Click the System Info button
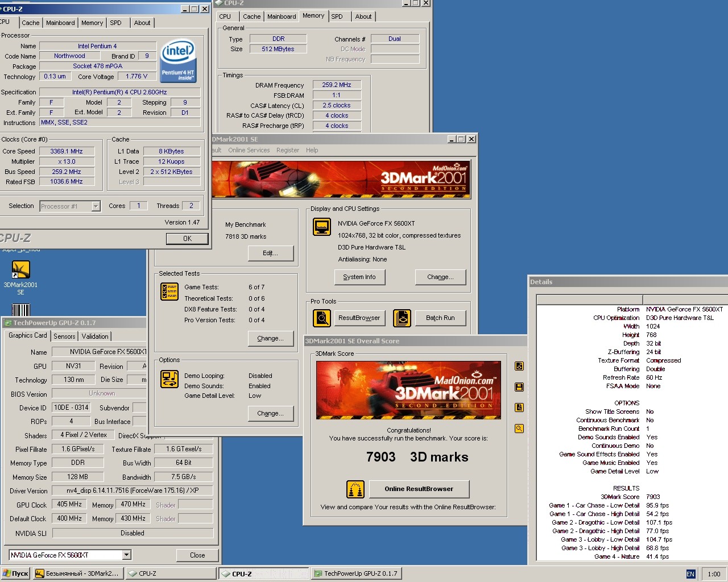728x582 pixels. 359,277
